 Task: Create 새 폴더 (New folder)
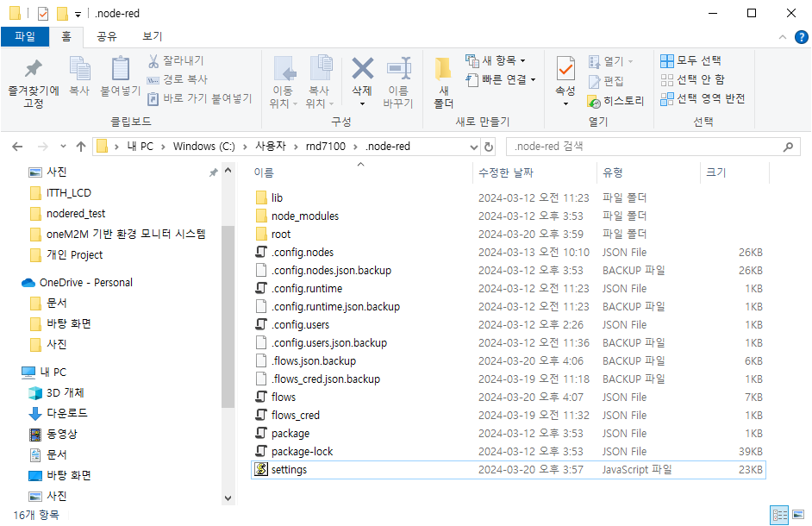point(443,82)
